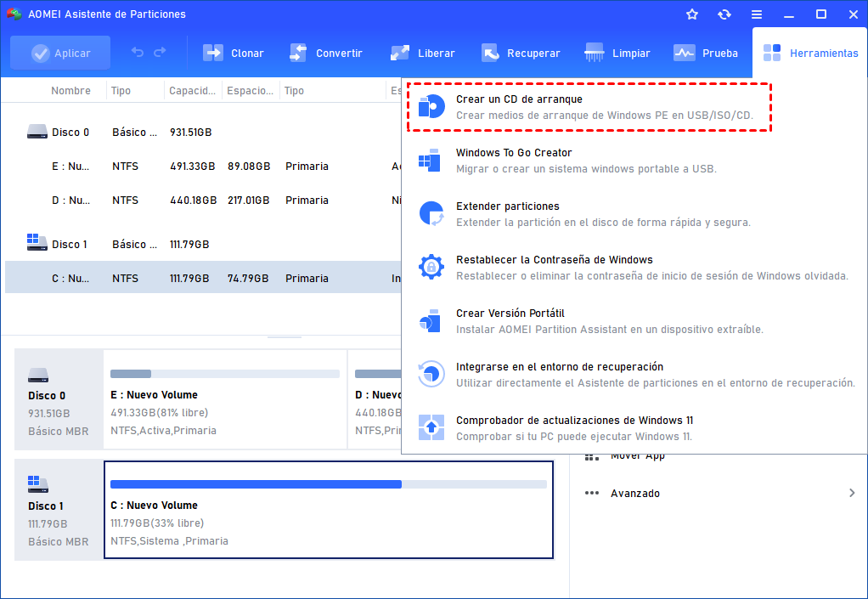
Task: Click the E: volume usage bar
Action: point(225,374)
